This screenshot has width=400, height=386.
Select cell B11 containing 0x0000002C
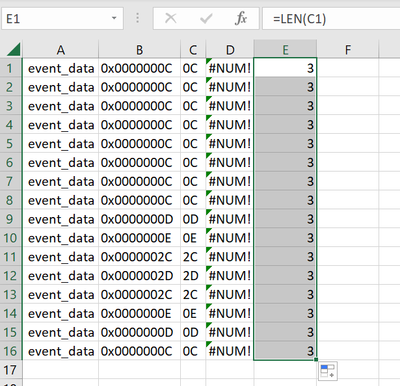[139, 257]
